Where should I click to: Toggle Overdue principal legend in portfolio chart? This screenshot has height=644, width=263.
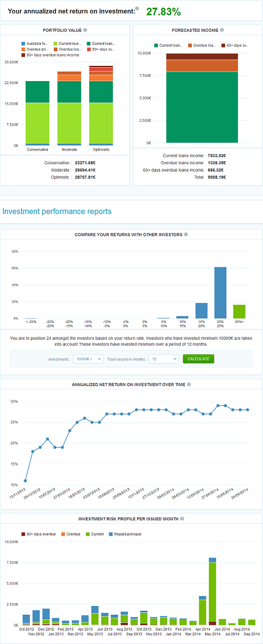(x=34, y=49)
